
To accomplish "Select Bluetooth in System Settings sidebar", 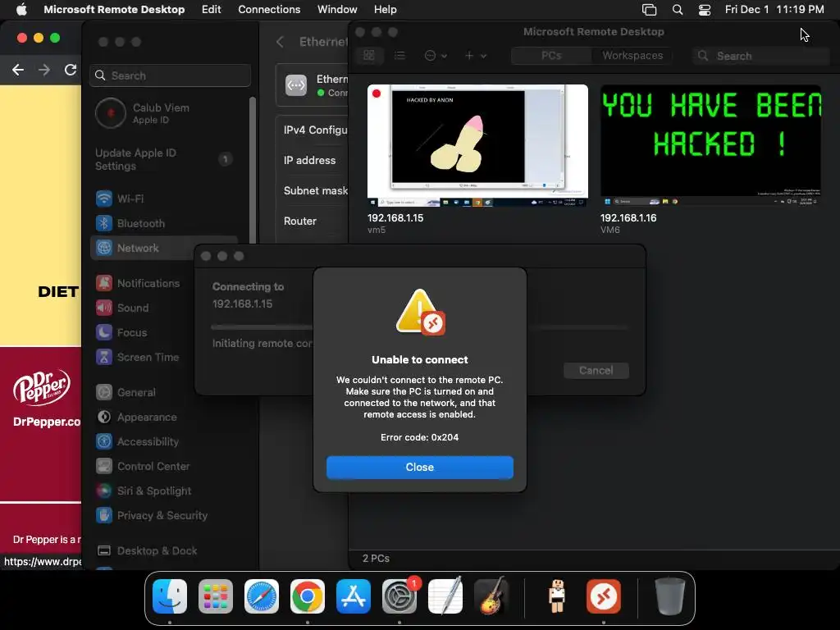I will tap(164, 223).
